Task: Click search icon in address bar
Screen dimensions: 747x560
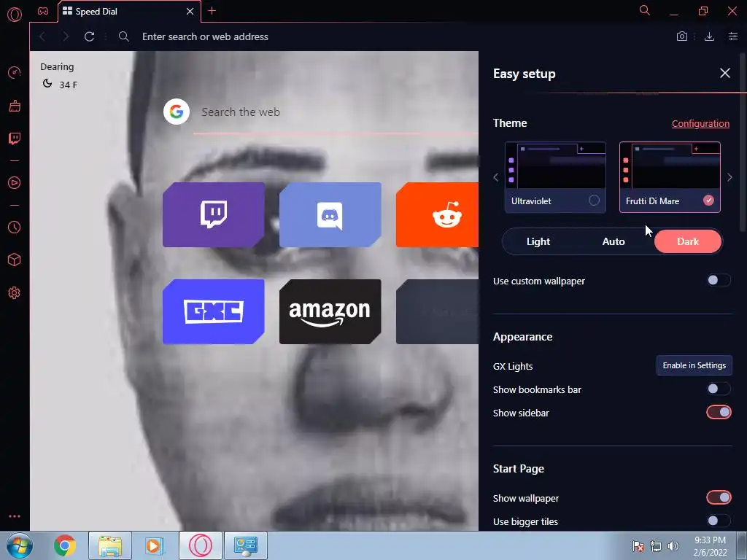Action: [124, 36]
